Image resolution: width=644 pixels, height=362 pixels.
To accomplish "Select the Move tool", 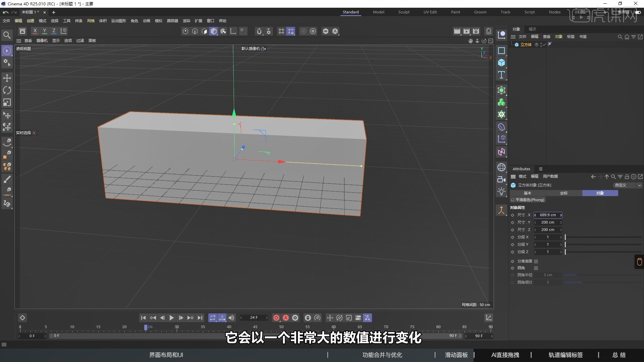I will point(7,78).
